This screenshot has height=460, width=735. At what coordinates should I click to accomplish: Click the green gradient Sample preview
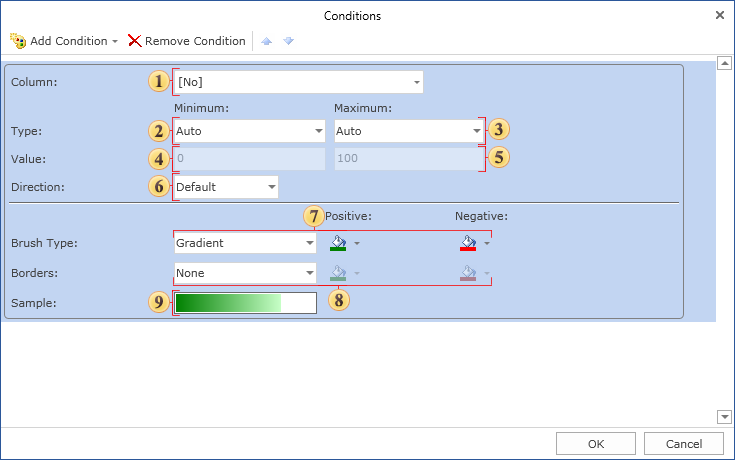pos(245,303)
